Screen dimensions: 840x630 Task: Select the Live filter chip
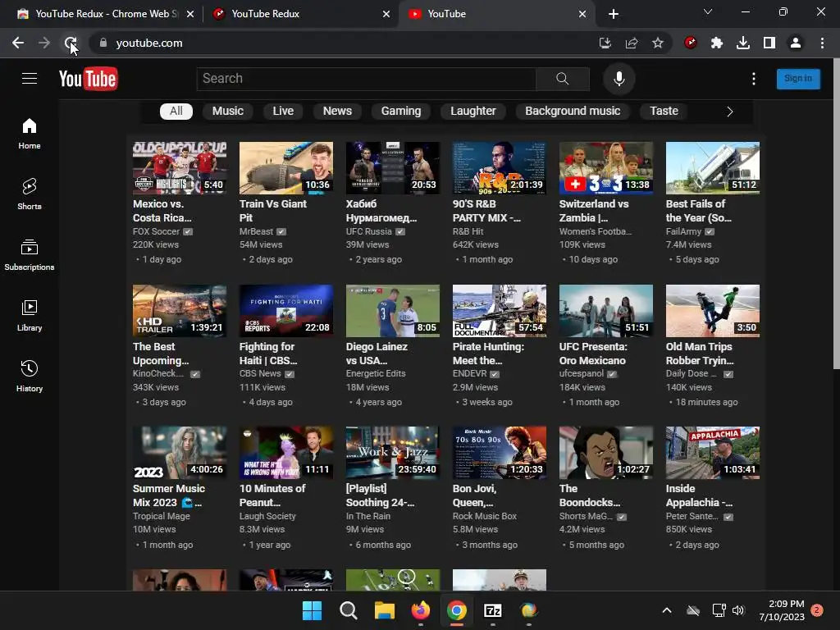tap(283, 111)
